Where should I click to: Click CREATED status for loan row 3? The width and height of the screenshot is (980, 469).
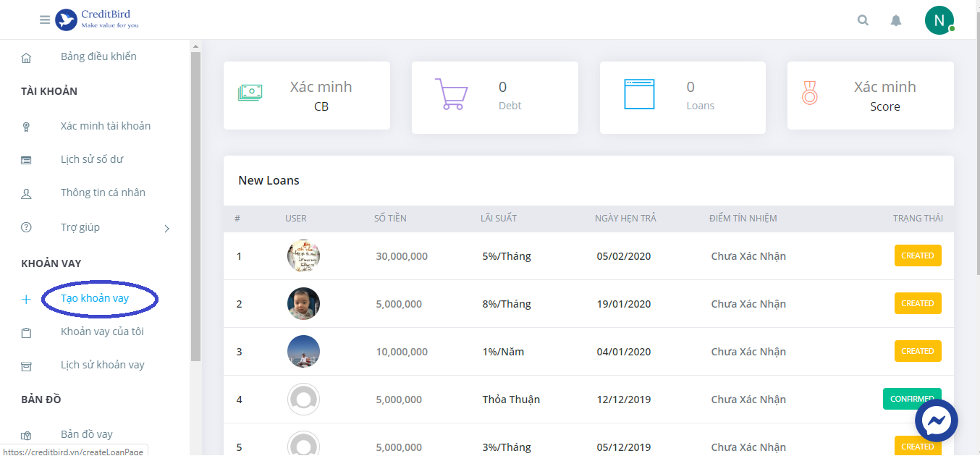click(x=918, y=351)
